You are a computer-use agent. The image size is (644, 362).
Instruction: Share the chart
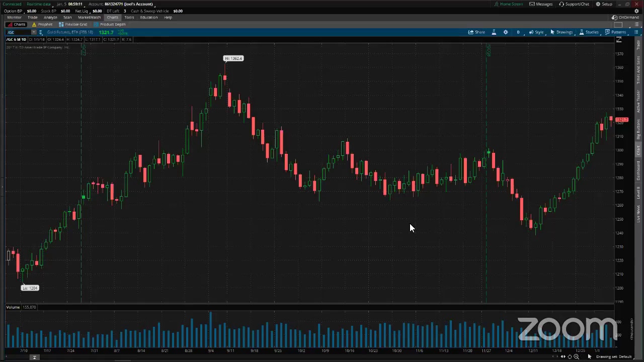476,32
